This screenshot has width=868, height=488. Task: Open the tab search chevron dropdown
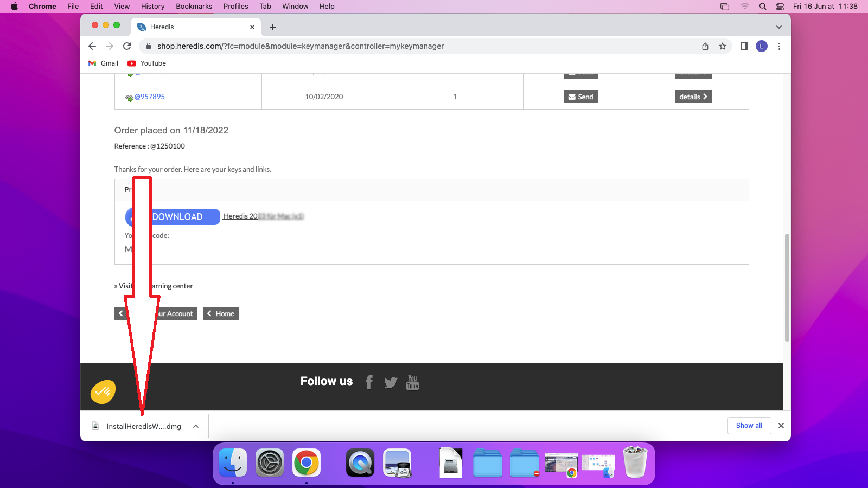778,27
